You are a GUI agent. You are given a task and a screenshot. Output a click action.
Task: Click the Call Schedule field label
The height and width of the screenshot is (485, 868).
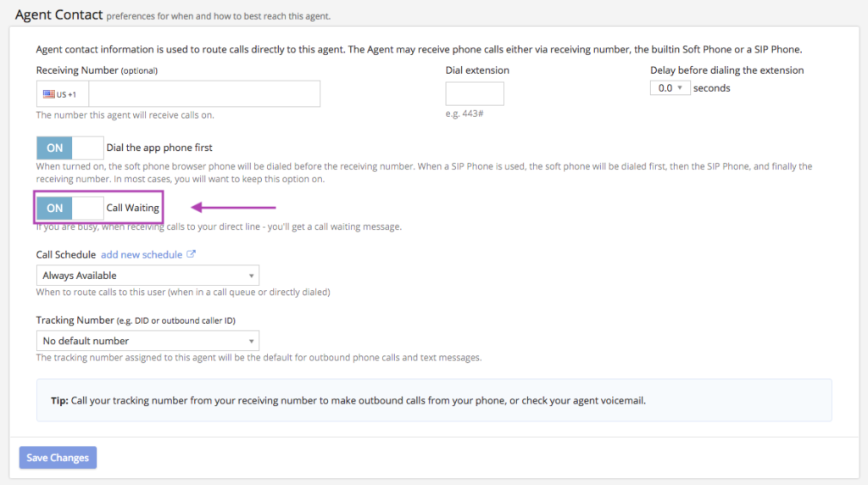[65, 254]
